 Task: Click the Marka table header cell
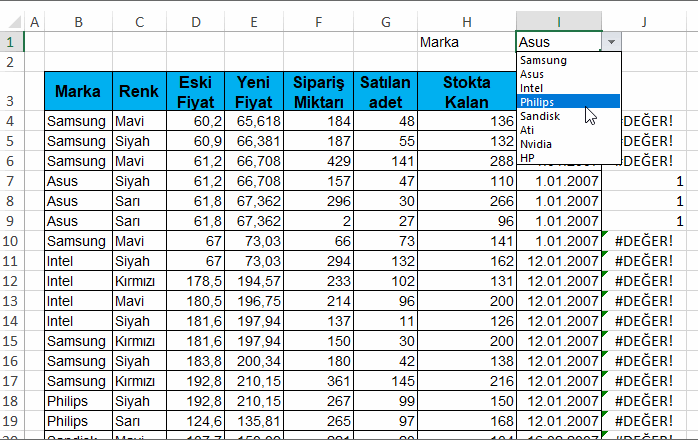coord(78,91)
